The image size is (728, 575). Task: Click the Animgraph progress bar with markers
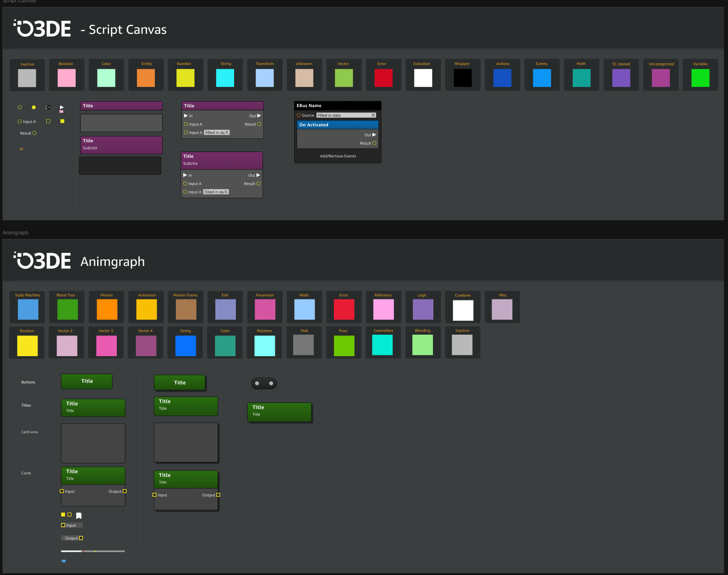coord(93,551)
